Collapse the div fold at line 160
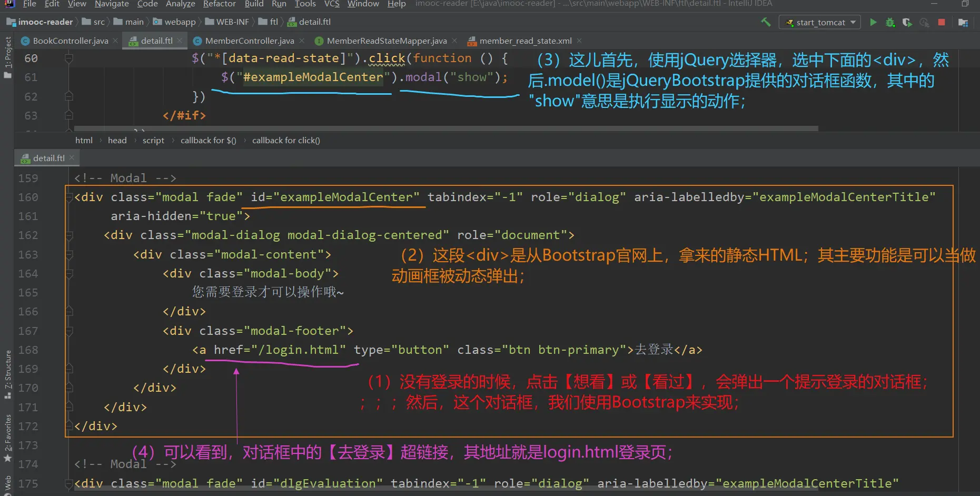This screenshot has height=496, width=980. [x=69, y=197]
